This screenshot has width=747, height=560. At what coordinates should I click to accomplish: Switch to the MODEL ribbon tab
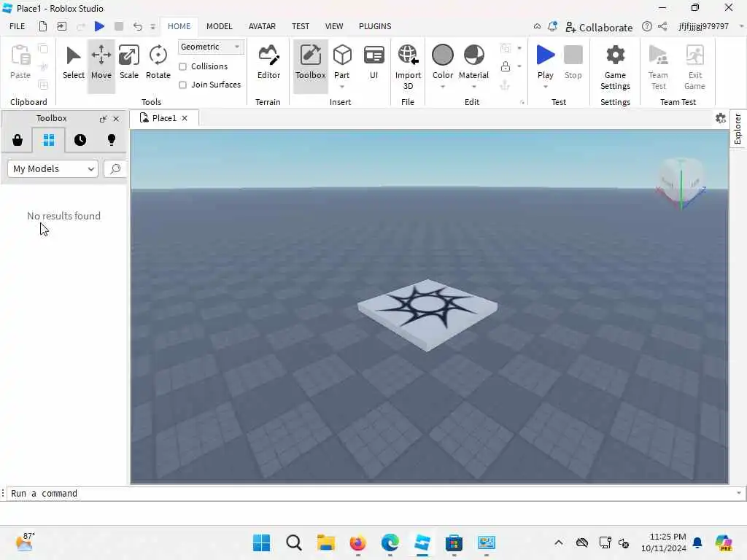click(219, 26)
